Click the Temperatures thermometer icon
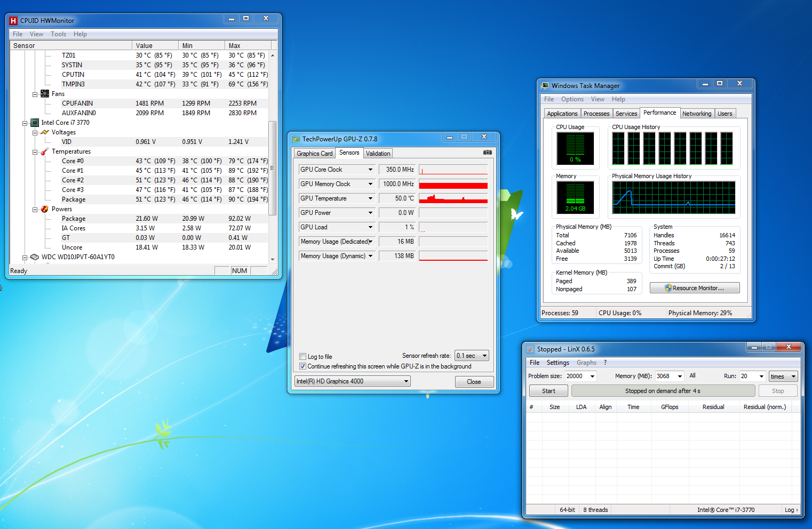The image size is (812, 529). 45,151
